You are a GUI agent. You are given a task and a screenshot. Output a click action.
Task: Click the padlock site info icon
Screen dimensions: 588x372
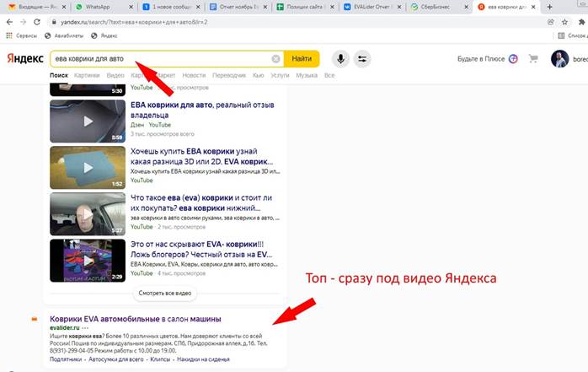point(54,22)
